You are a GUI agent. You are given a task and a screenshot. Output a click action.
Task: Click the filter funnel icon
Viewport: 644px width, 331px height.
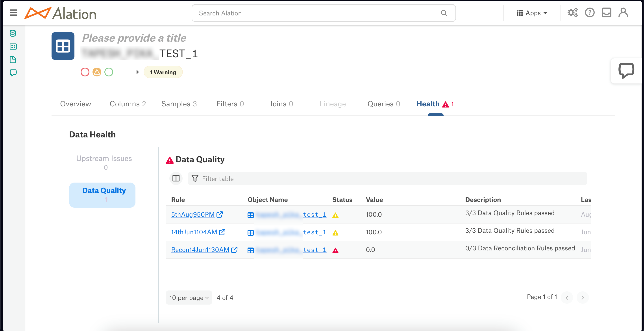point(195,178)
